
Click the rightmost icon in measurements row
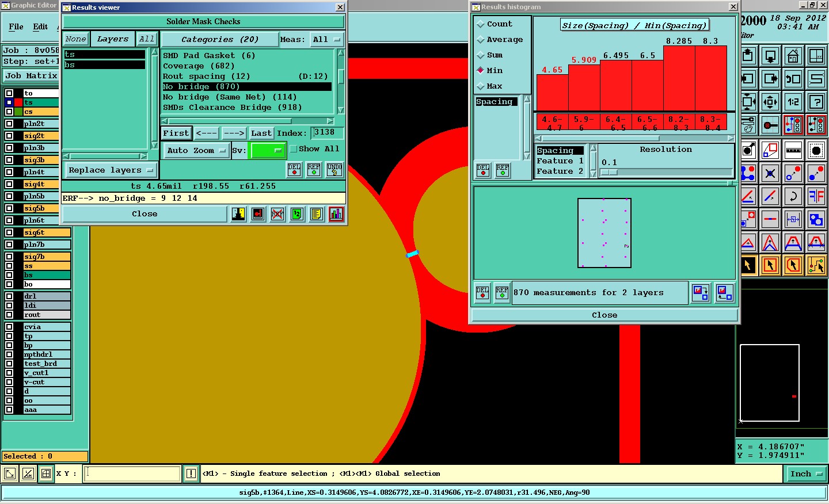724,293
